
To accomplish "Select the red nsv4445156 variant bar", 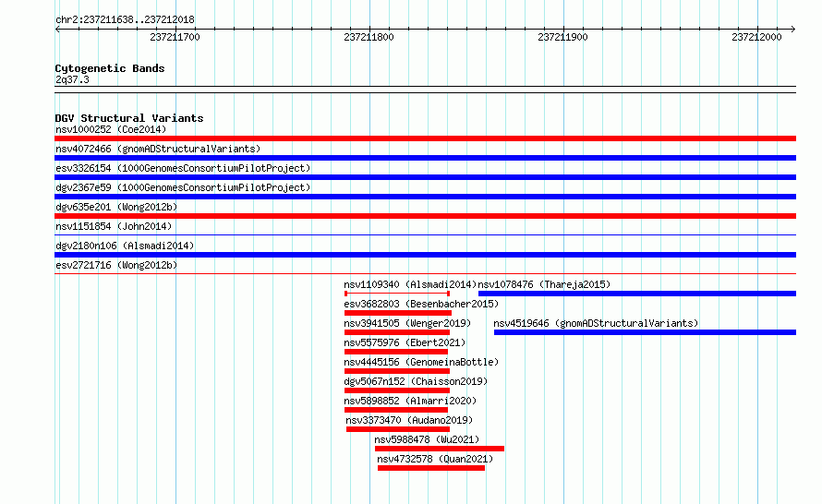I will 397,371.
